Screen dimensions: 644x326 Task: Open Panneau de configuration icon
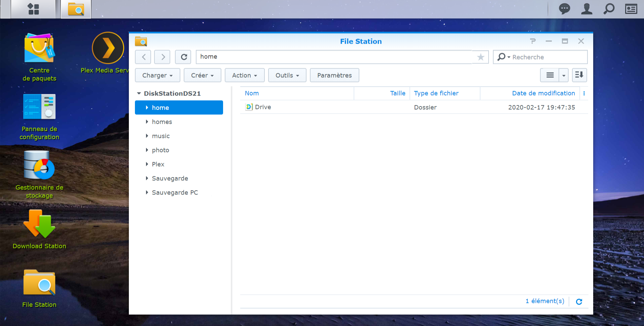[x=39, y=107]
